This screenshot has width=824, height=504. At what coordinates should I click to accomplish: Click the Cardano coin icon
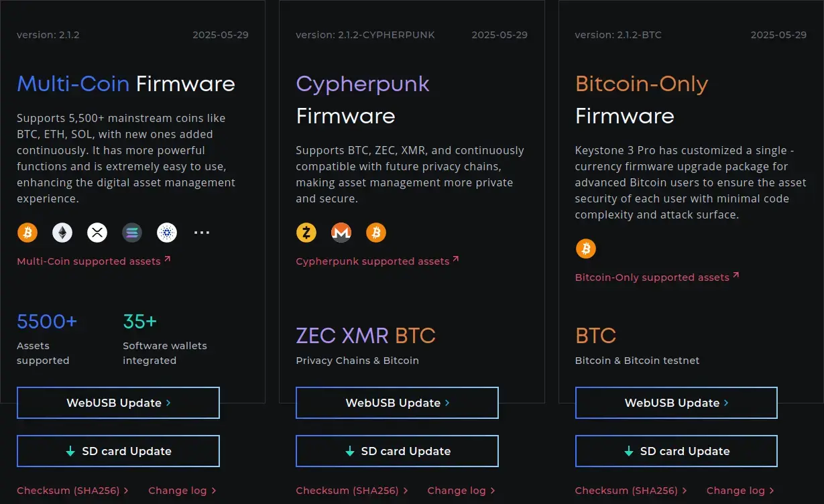pos(167,233)
